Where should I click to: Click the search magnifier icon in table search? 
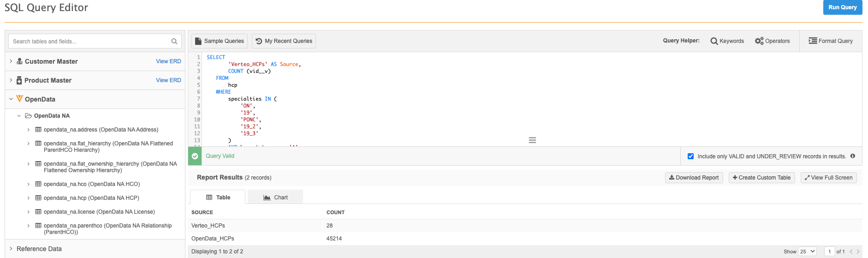(174, 42)
